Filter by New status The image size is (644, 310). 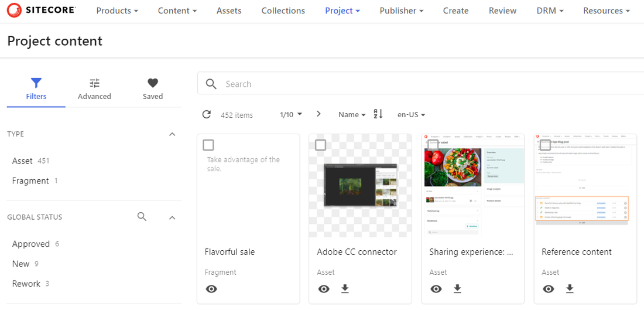[x=25, y=264]
